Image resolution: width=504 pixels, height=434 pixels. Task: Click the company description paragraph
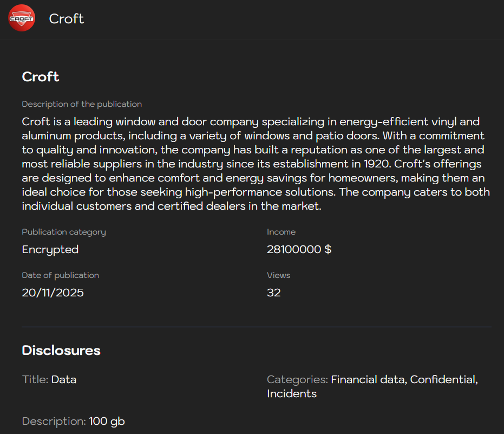[256, 164]
